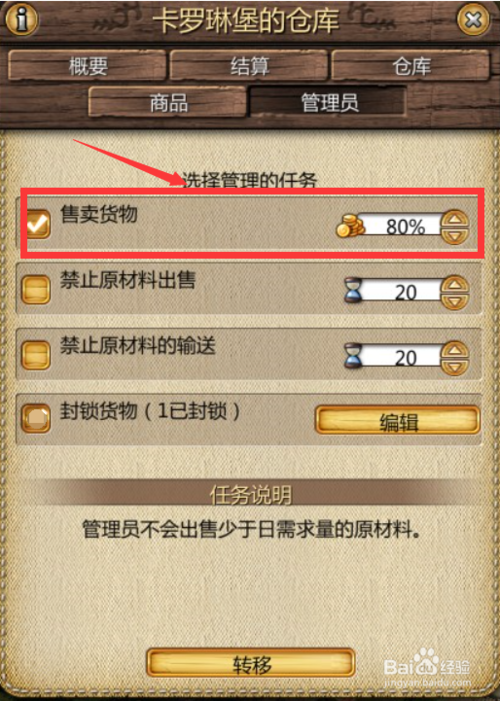Click the hourglass icon for 禁止原材料出售
The image size is (500, 701).
click(353, 291)
